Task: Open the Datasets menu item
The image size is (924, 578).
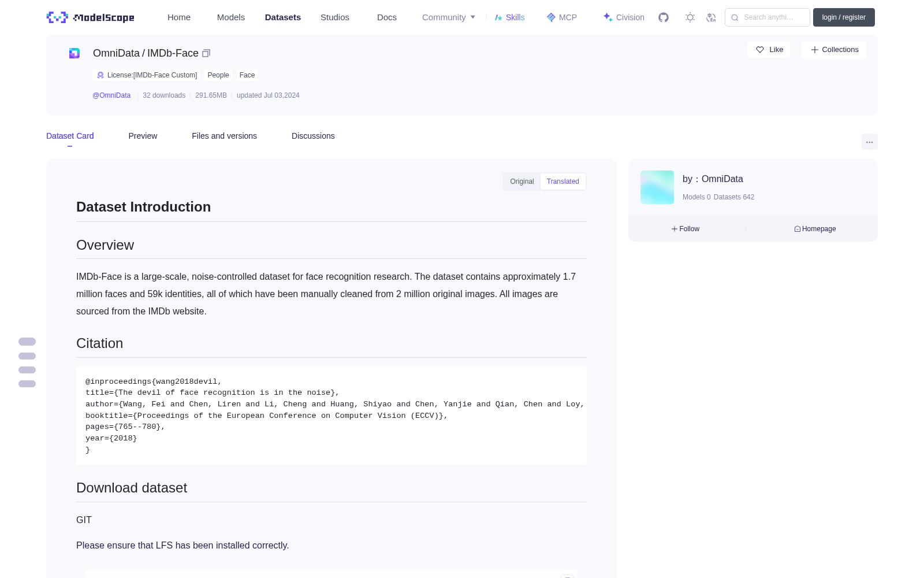Action: (x=283, y=17)
